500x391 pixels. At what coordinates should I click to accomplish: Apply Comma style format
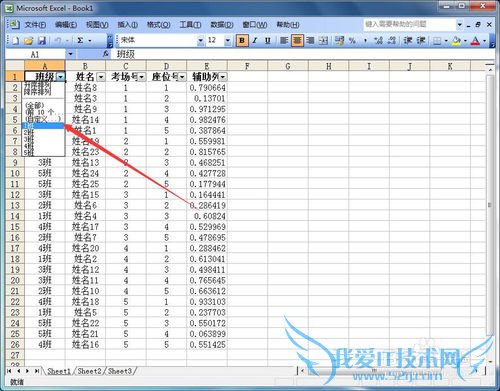point(365,41)
